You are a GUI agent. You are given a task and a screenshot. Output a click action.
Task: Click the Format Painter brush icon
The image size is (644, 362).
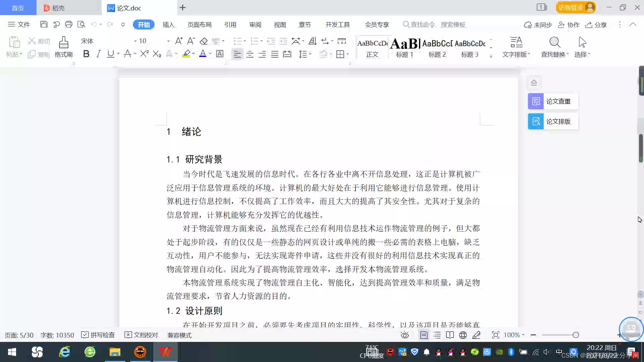click(63, 43)
